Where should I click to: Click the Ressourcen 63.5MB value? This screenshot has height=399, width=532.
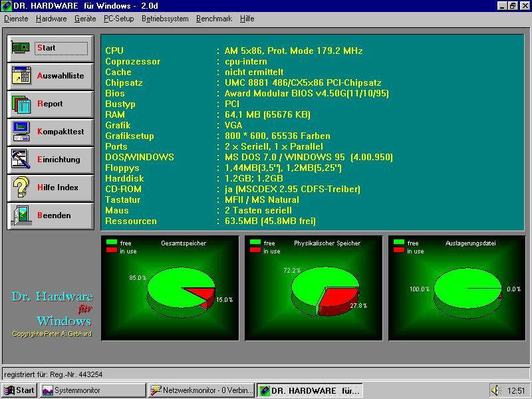270,221
